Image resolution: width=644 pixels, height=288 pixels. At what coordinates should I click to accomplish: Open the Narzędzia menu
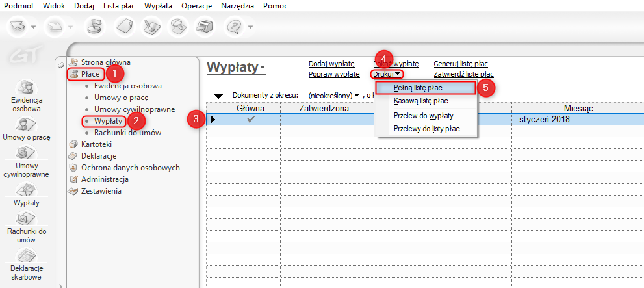point(237,6)
